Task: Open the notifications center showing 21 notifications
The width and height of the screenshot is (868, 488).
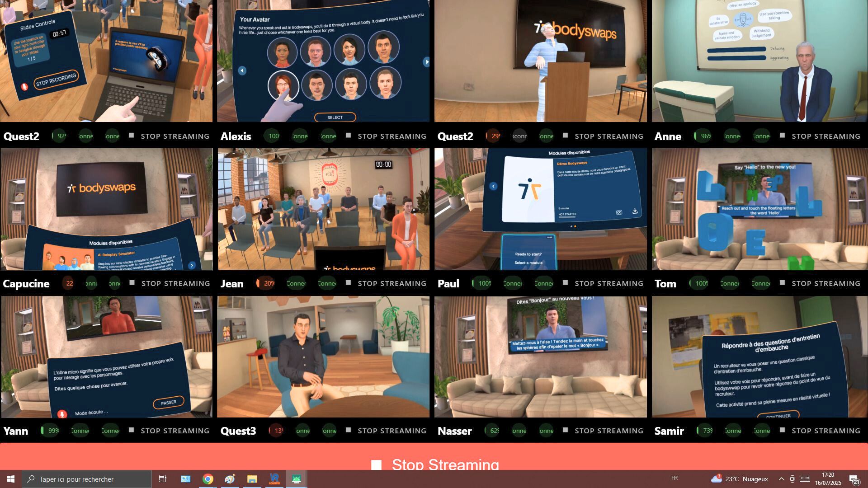Action: [x=855, y=479]
